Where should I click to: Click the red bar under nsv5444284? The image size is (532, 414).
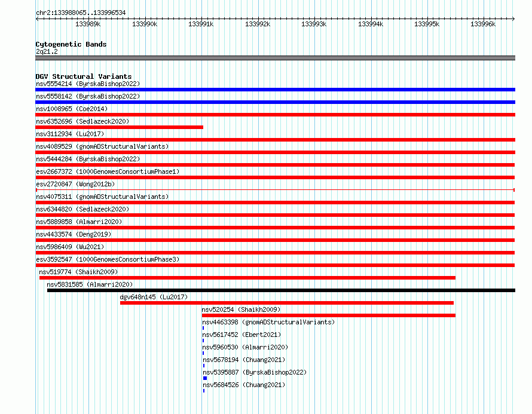tap(275, 165)
